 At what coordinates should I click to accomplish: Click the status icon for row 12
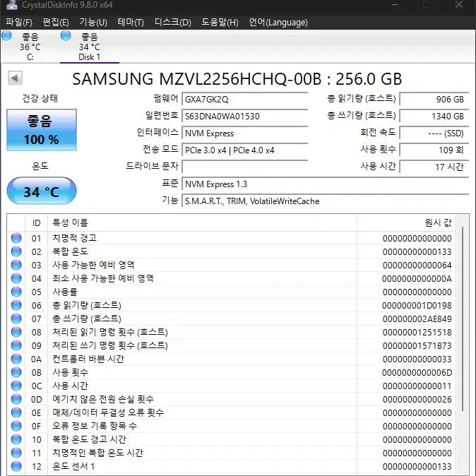click(16, 466)
